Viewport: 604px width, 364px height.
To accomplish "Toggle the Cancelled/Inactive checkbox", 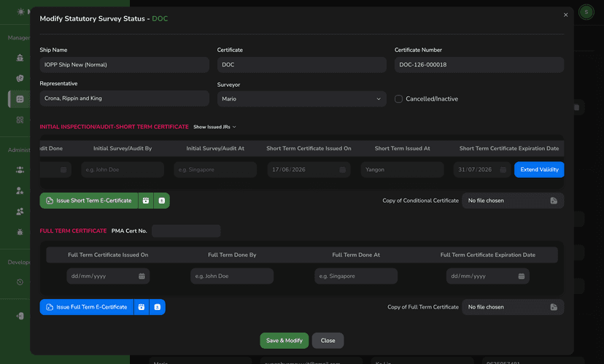I will pyautogui.click(x=398, y=99).
